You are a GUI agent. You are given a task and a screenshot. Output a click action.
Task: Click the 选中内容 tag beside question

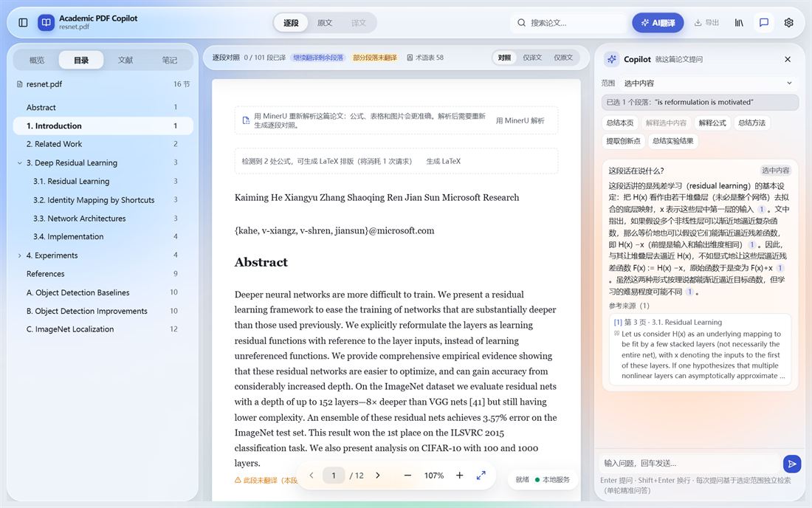click(775, 171)
